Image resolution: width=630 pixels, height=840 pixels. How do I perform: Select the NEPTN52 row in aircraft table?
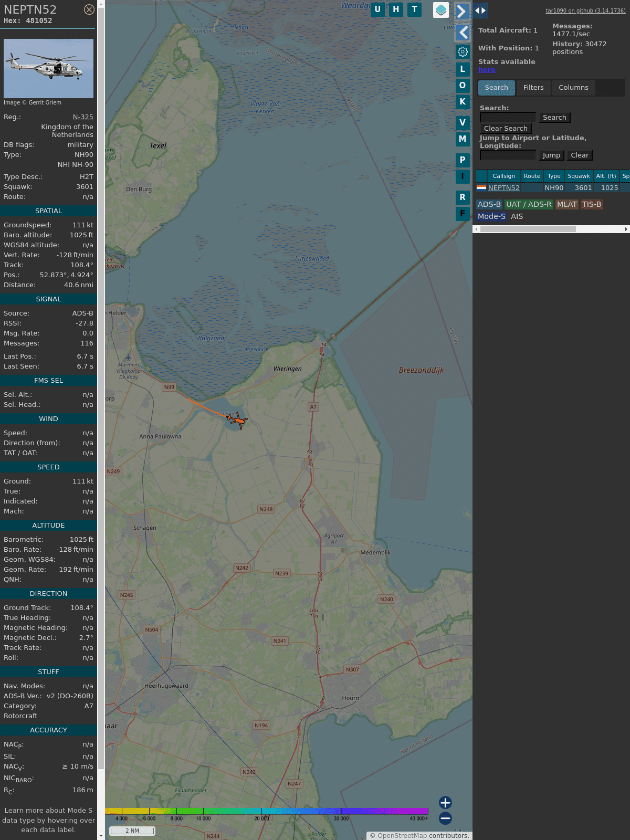coord(553,188)
